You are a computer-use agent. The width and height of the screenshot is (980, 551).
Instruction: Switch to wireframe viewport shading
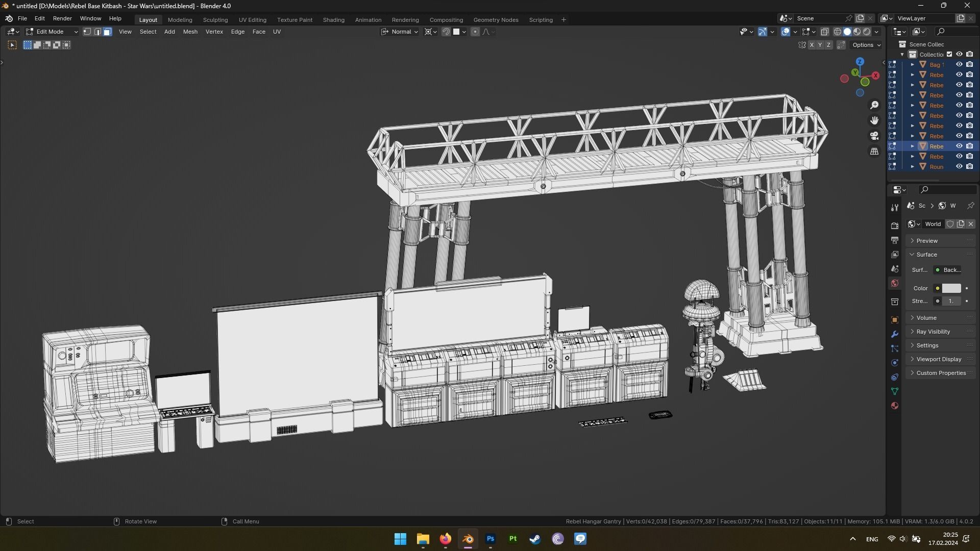point(838,32)
